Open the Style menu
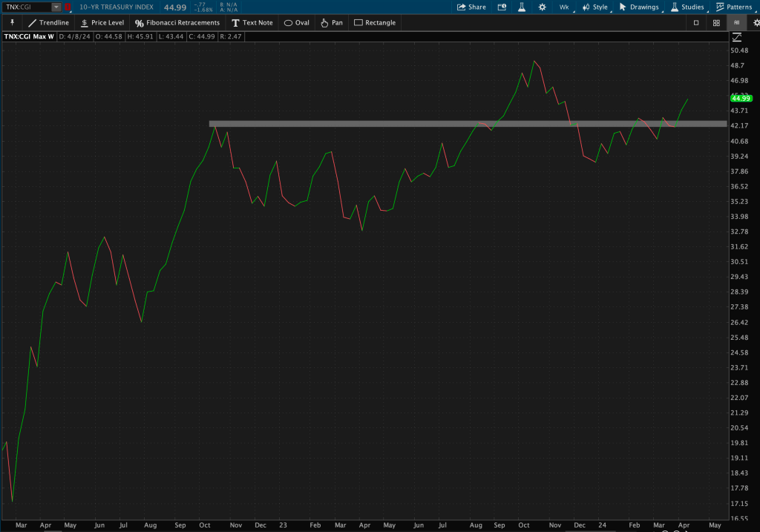The image size is (760, 532). 595,7
